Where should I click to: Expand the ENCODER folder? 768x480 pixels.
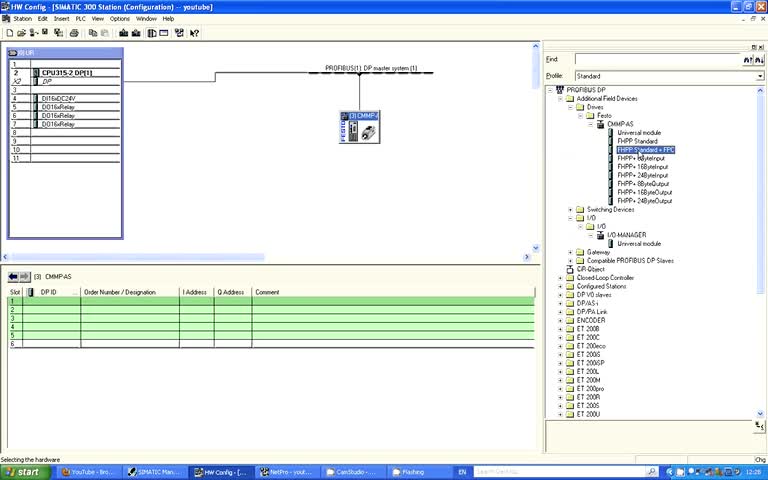tap(560, 320)
